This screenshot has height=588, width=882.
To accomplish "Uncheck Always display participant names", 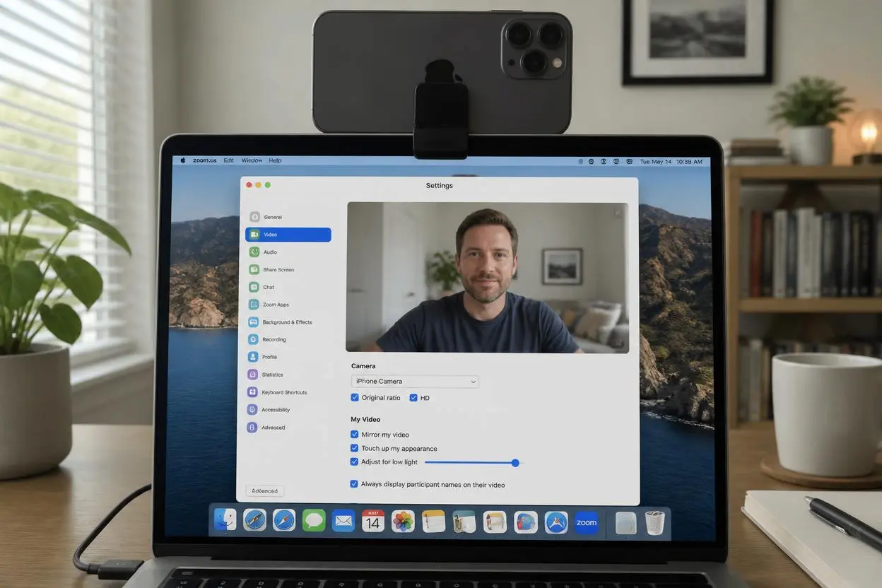I will click(x=354, y=484).
